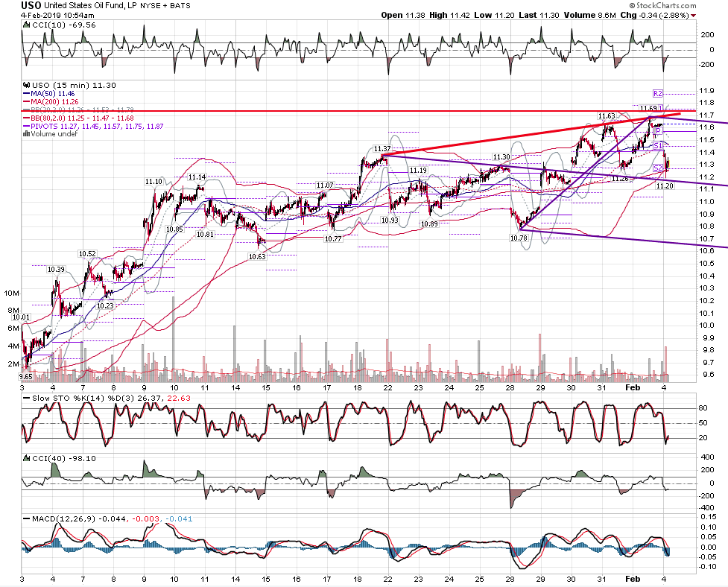The height and width of the screenshot is (587, 728).
Task: Click the Last 11.30 header value
Action: [x=539, y=15]
